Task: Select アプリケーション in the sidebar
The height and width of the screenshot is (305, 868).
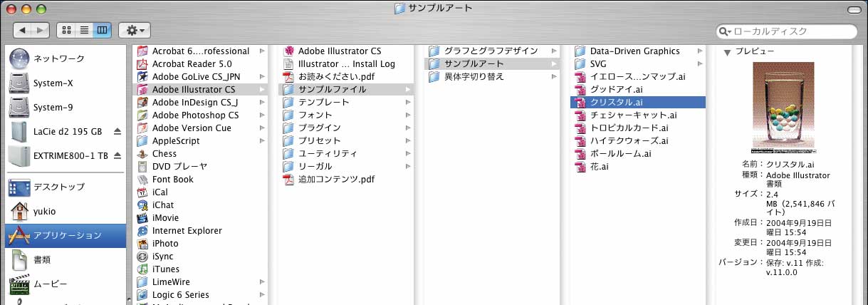Action: click(x=66, y=235)
